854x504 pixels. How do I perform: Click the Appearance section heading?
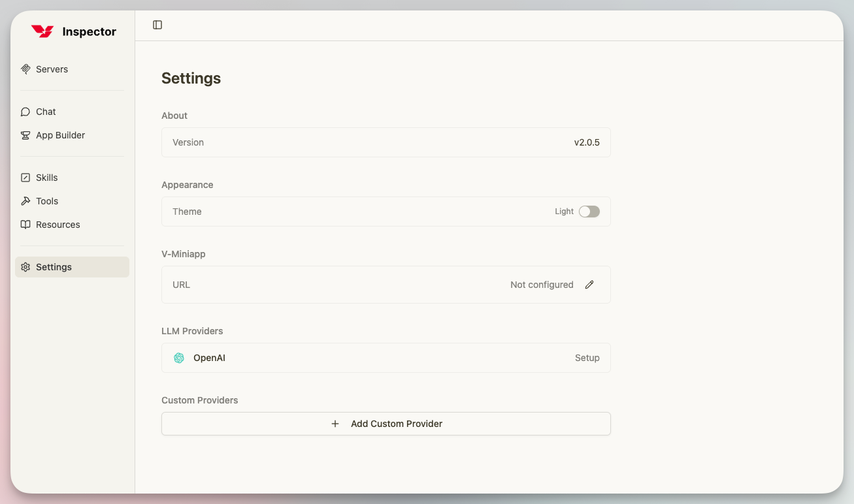[x=187, y=185]
